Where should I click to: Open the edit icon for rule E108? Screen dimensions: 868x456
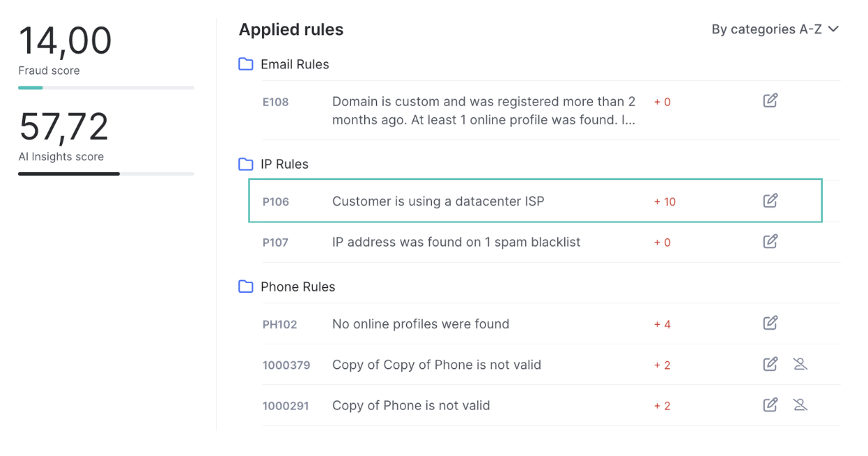pyautogui.click(x=770, y=100)
